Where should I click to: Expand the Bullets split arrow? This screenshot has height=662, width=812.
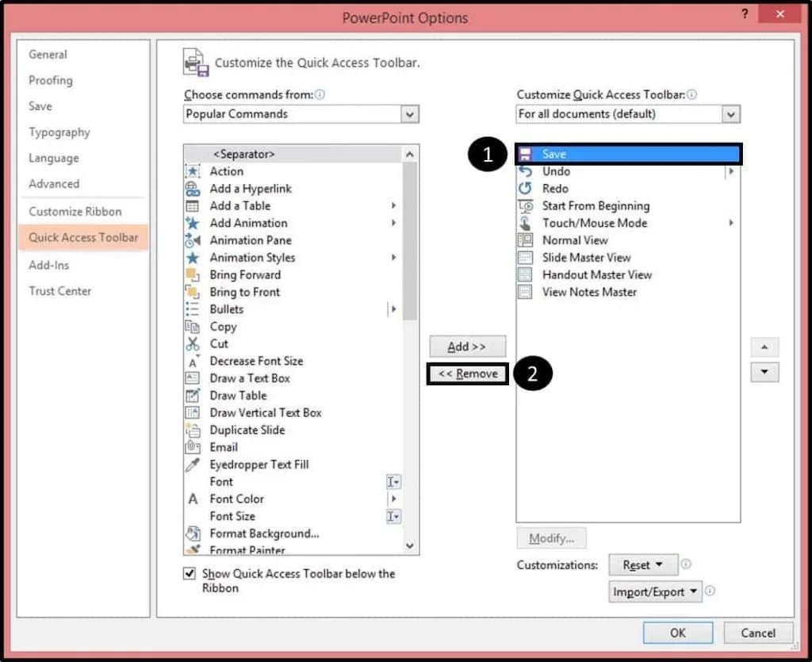point(393,309)
